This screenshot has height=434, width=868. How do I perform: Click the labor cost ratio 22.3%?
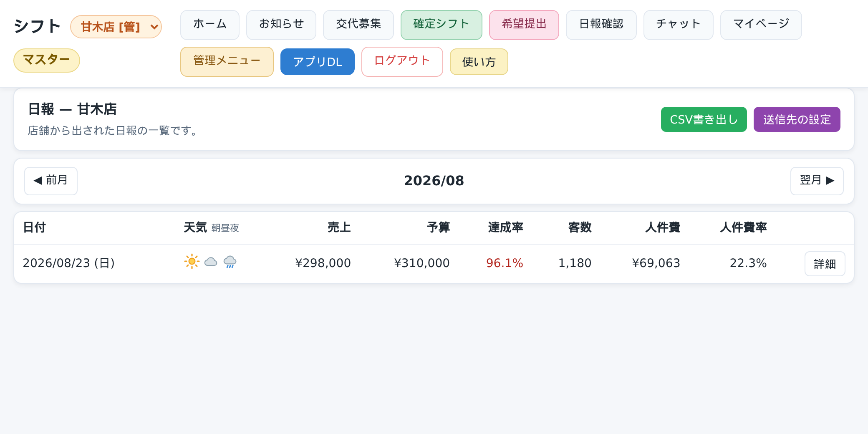[748, 263]
